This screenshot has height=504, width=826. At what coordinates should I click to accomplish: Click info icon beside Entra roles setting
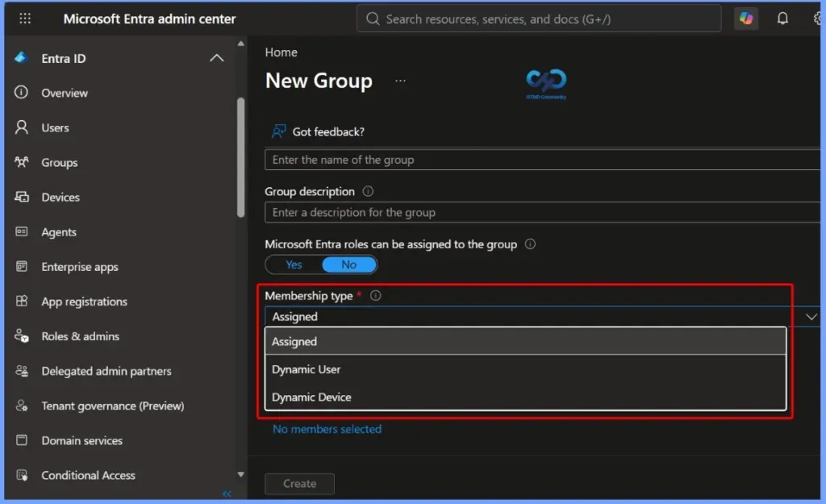coord(530,244)
